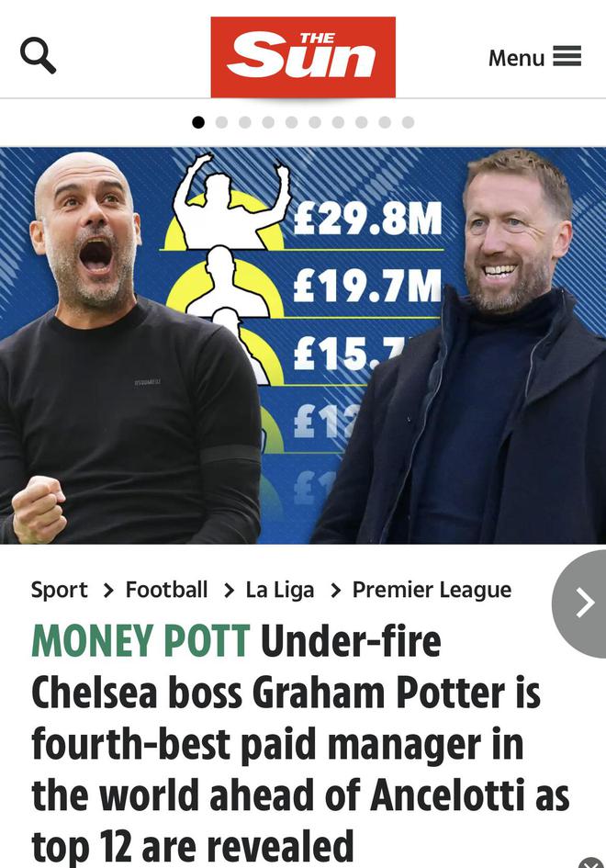Screen dimensions: 606x868
Task: Jump to the fifth carousel dot
Action: [292, 122]
